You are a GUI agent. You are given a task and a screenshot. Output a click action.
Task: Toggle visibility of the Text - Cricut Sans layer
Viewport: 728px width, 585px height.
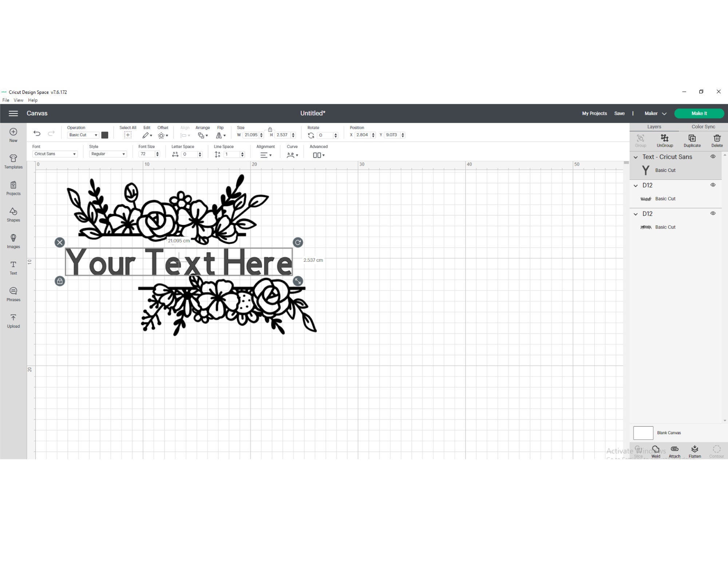[713, 157]
